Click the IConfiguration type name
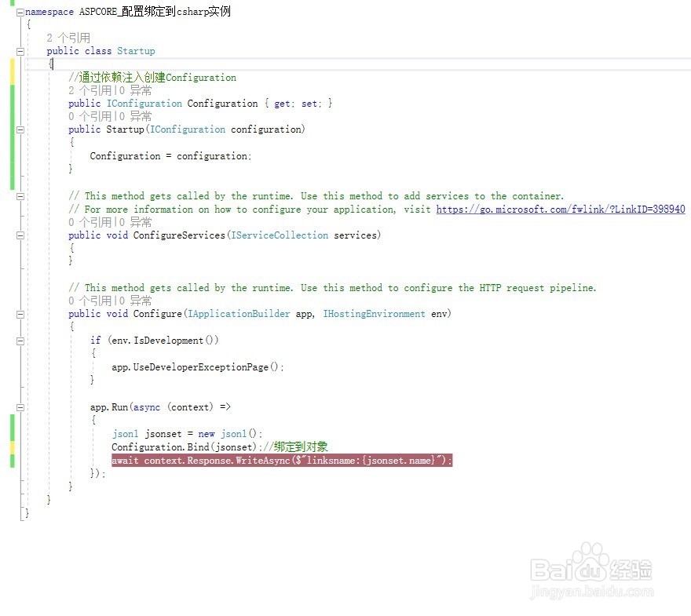The width and height of the screenshot is (691, 616). tap(144, 103)
